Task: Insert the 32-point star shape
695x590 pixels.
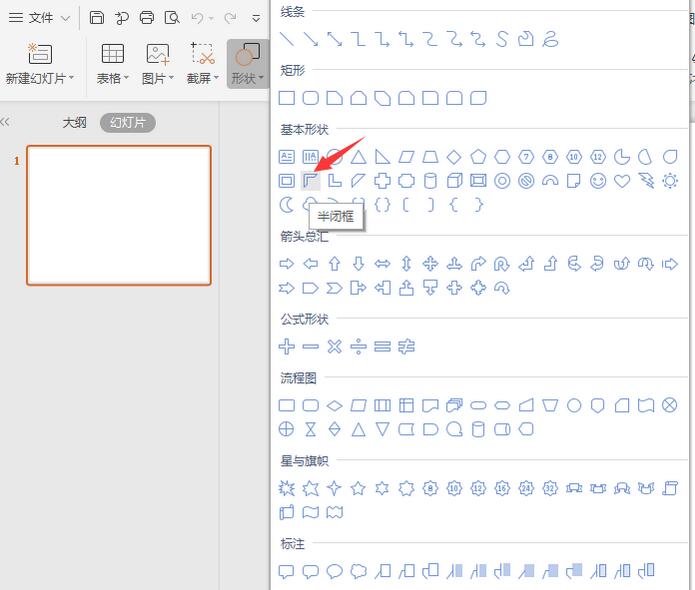Action: click(x=550, y=488)
